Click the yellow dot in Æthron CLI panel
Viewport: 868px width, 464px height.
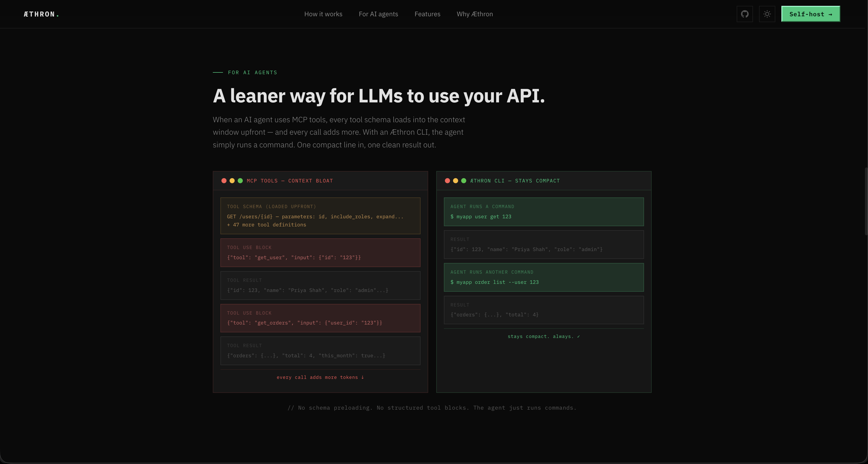[x=455, y=181]
